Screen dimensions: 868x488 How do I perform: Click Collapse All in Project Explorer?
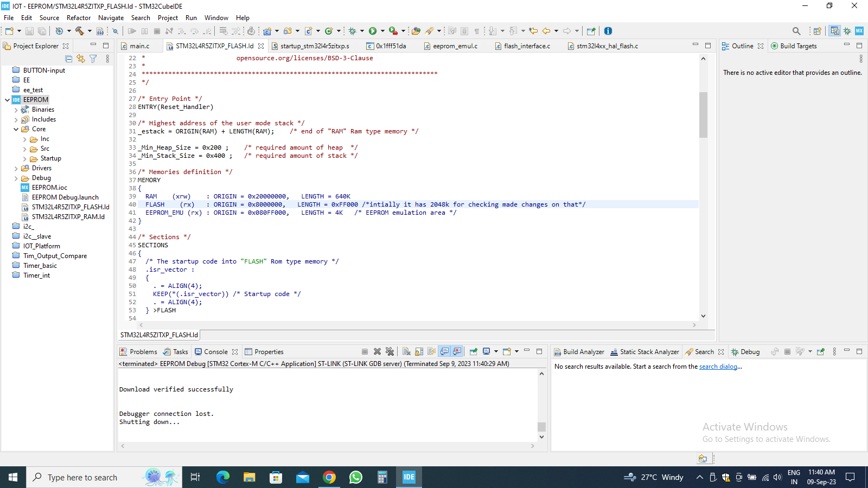click(68, 59)
